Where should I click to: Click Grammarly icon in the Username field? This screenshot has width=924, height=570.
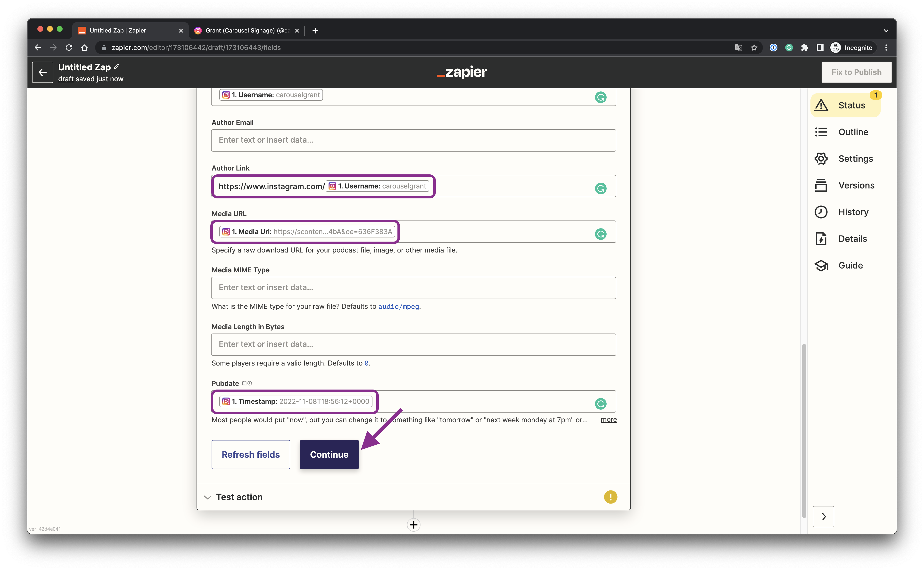point(600,97)
